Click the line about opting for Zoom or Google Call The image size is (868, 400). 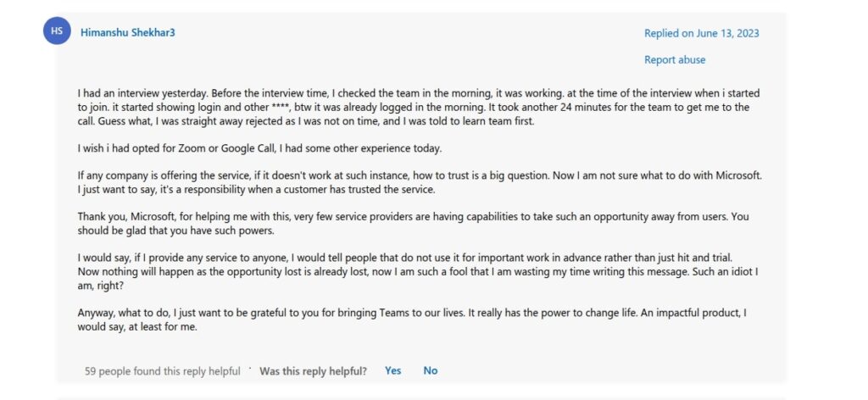[x=259, y=149]
